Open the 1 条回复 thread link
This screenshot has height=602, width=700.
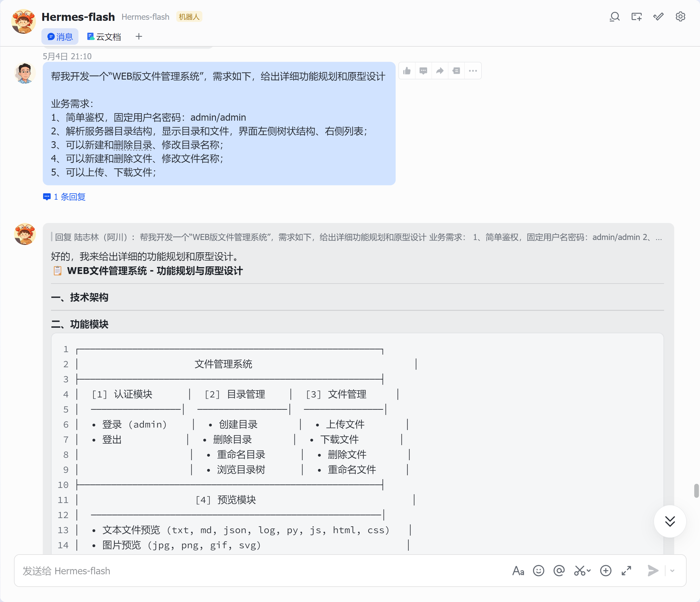coord(64,197)
